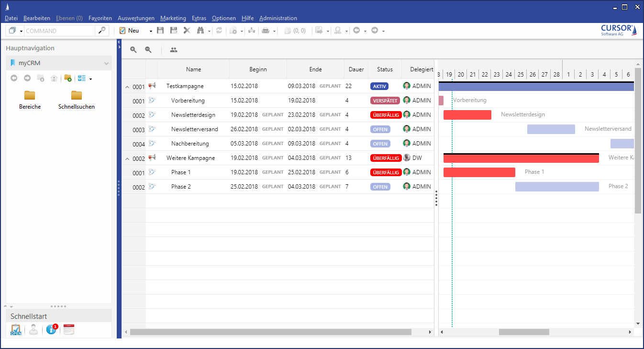Click into the COMMAND input field
Image resolution: width=644 pixels, height=349 pixels.
(59, 31)
